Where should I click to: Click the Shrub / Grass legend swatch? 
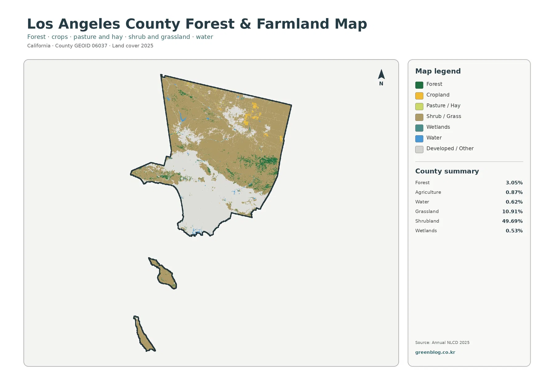coord(419,117)
